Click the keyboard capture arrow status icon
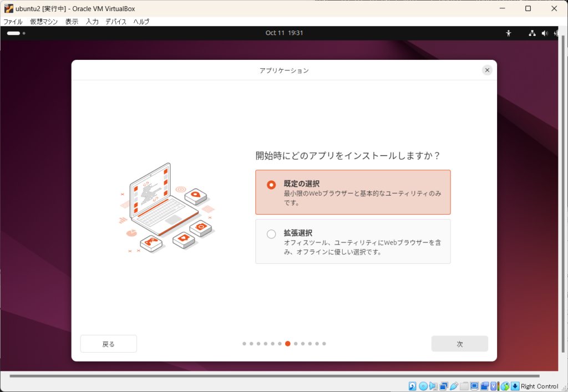This screenshot has width=568, height=392. coord(515,386)
